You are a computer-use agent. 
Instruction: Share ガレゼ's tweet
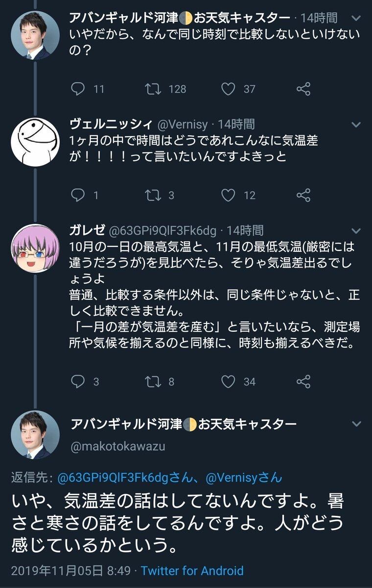[x=303, y=381]
